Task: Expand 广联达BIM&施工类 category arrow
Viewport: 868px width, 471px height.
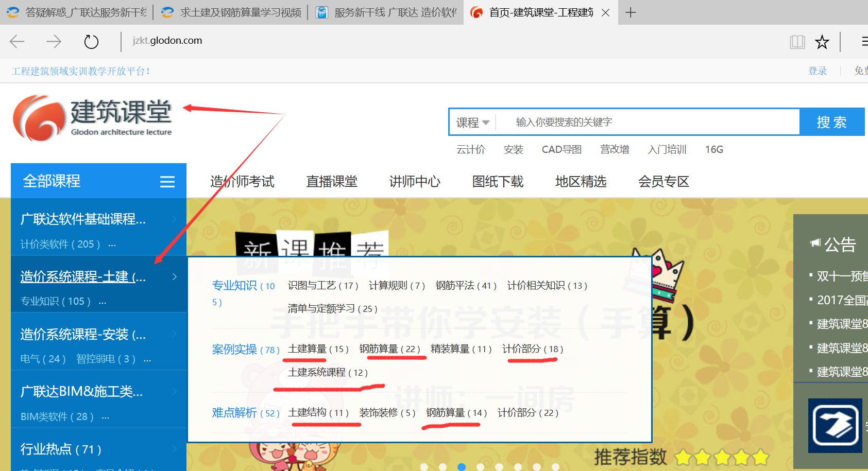Action: 175,392
